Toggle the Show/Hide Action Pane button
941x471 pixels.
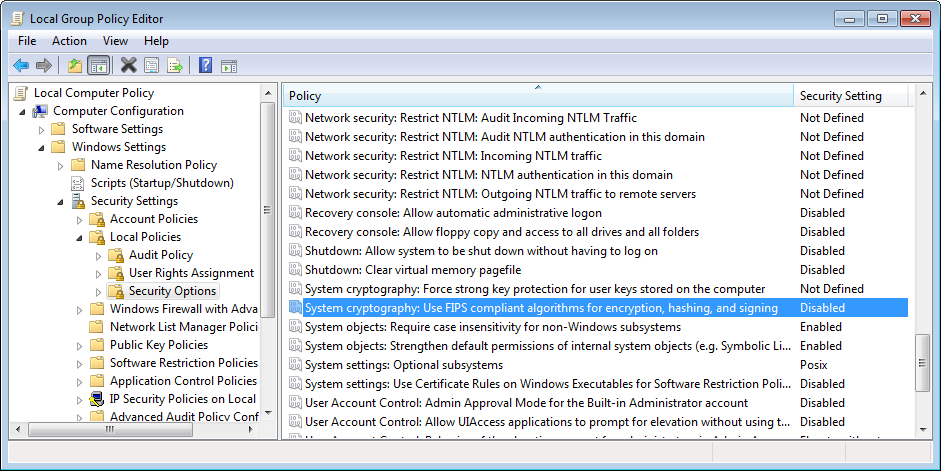tap(229, 66)
